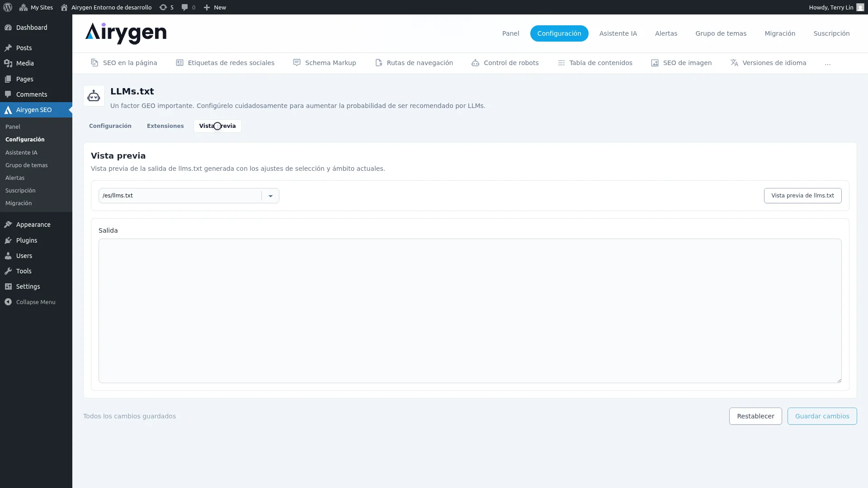
Task: Open Grupo de temas in sidebar submenu
Action: point(26,165)
